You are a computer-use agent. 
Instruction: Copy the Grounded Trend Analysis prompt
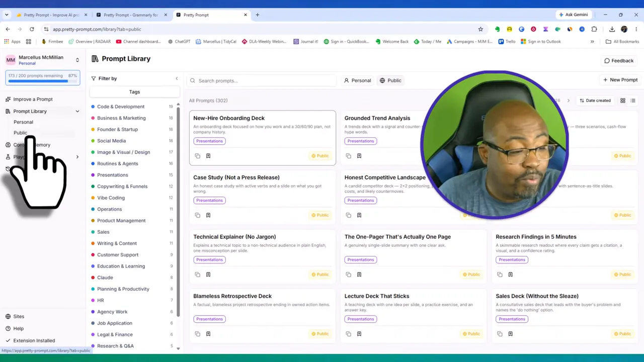click(x=348, y=156)
